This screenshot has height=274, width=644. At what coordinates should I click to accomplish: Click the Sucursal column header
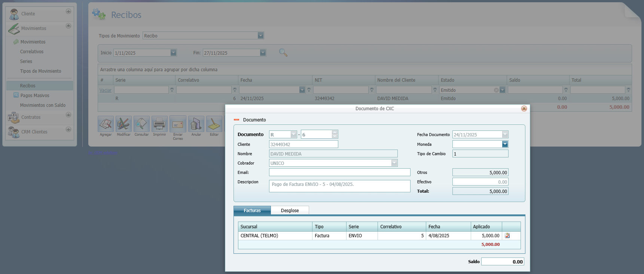coord(275,227)
